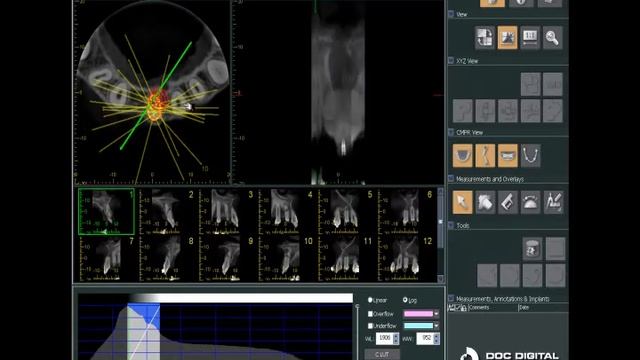Select the cross-section slice CMPR view icon

[485, 156]
